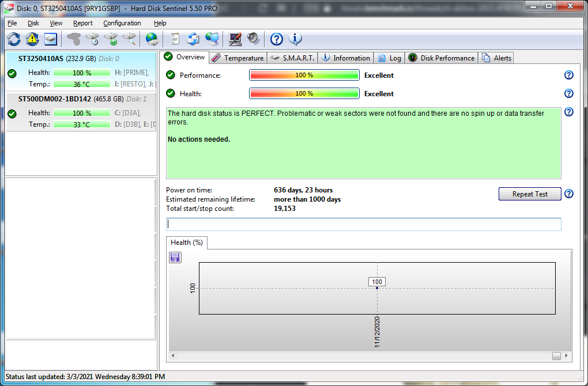Click the blue Refresh arrows toolbar icon
The image size is (588, 386).
(14, 39)
